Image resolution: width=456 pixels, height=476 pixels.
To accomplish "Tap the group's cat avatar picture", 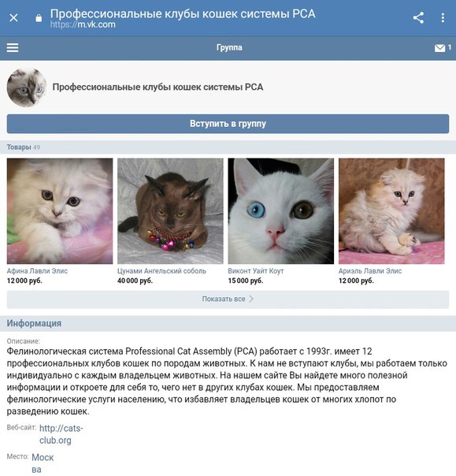I will tap(27, 87).
